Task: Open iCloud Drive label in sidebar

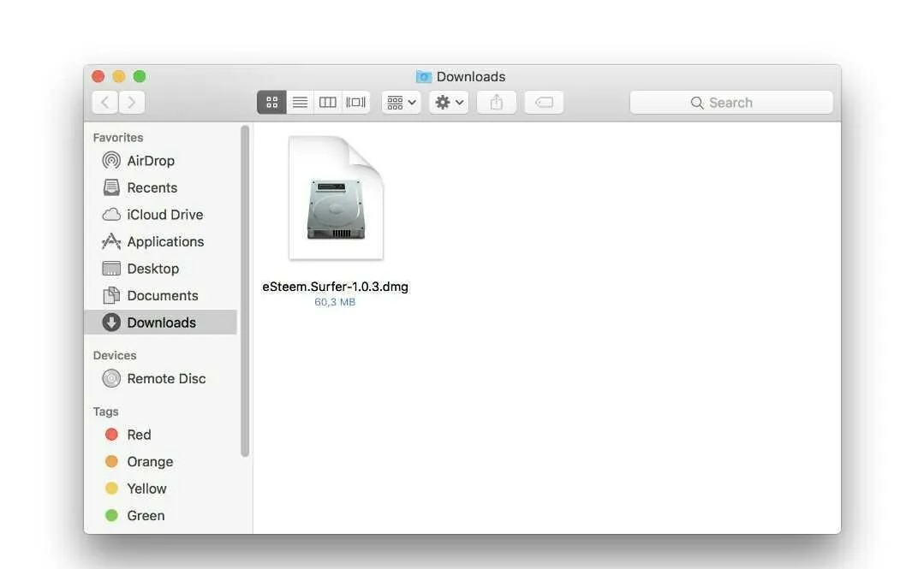Action: [x=165, y=215]
